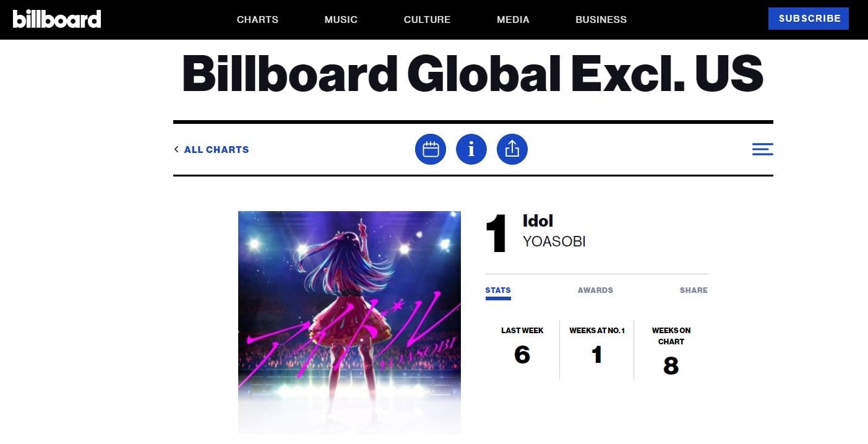The width and height of the screenshot is (868, 444).
Task: Click the Billboard logo
Action: click(x=57, y=19)
